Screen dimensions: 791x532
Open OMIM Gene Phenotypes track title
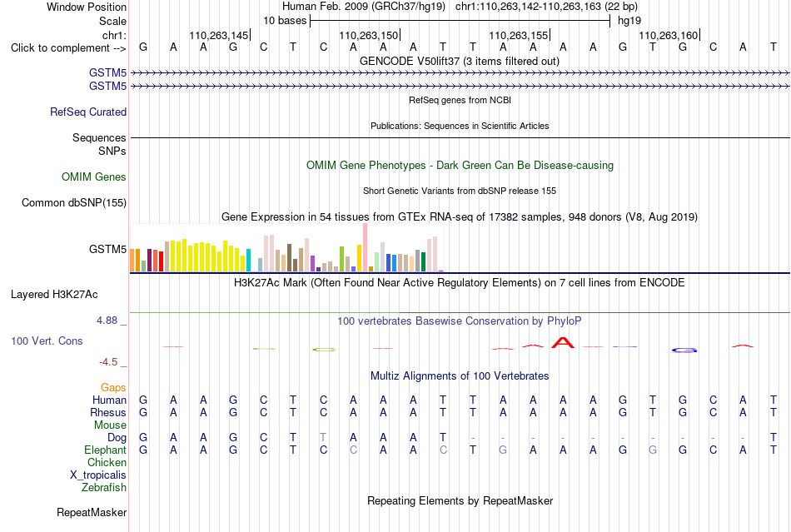(x=460, y=166)
